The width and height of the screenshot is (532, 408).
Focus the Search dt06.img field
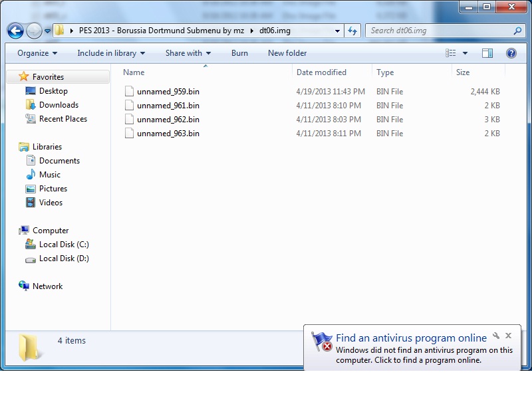point(445,31)
